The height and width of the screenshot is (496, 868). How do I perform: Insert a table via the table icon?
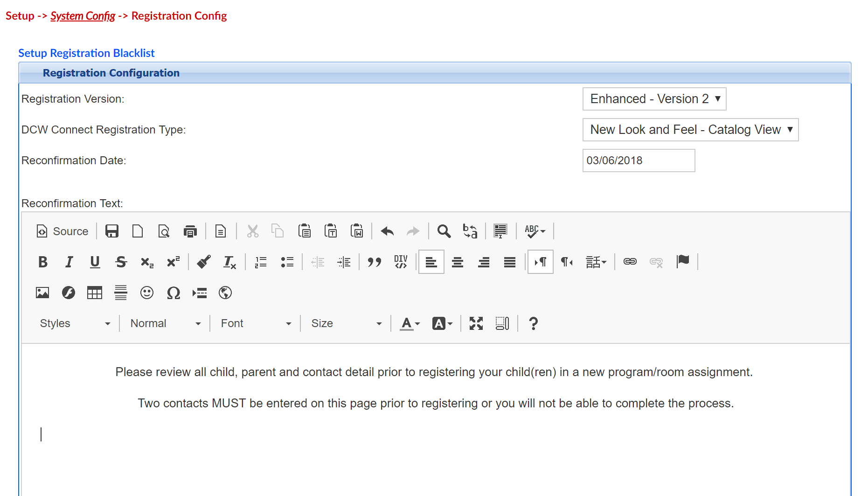[x=95, y=293]
